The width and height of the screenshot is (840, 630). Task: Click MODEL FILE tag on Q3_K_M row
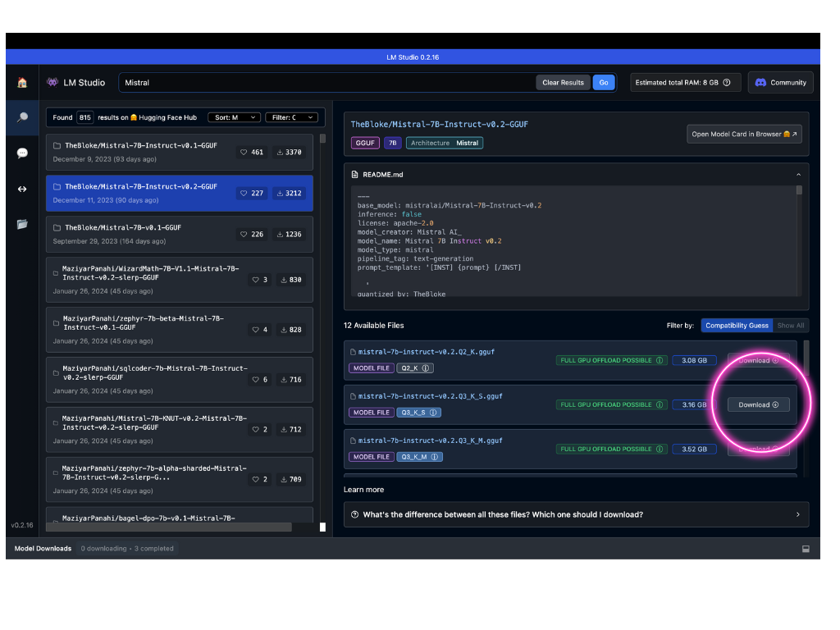pos(372,457)
